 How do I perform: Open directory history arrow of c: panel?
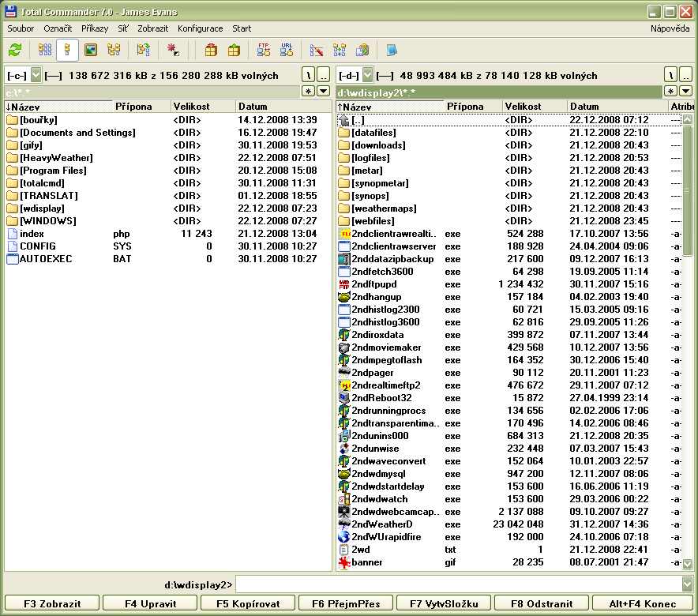point(324,92)
